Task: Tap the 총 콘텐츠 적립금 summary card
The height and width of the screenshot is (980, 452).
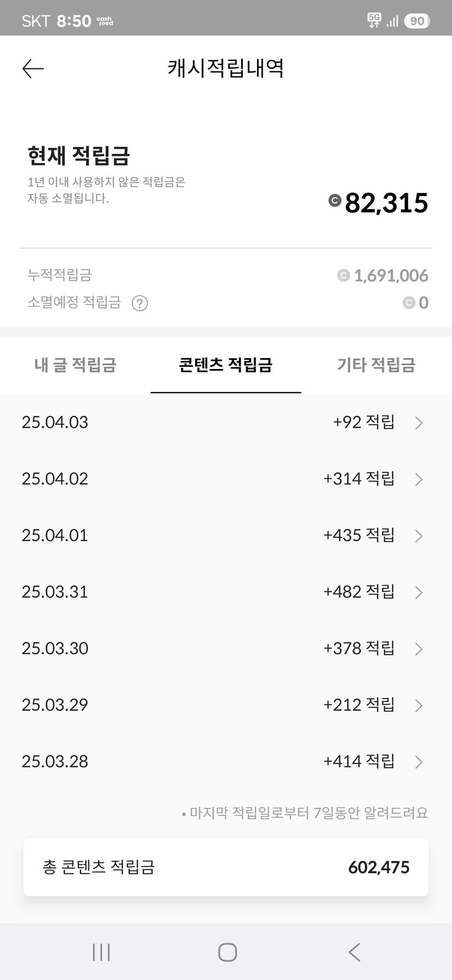Action: coord(225,867)
